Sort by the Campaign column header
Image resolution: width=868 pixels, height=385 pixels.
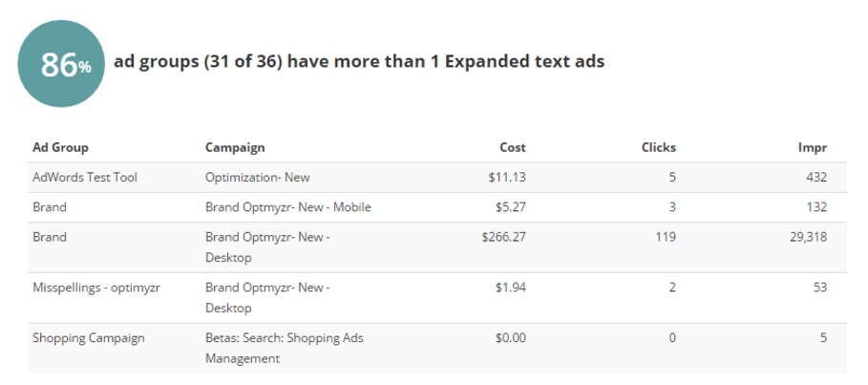[235, 147]
